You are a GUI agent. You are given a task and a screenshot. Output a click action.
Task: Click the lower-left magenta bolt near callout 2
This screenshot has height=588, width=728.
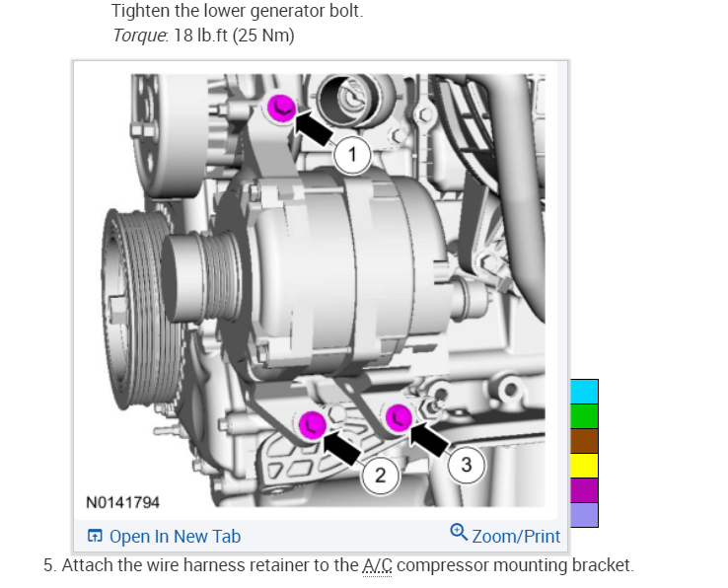pyautogui.click(x=312, y=424)
